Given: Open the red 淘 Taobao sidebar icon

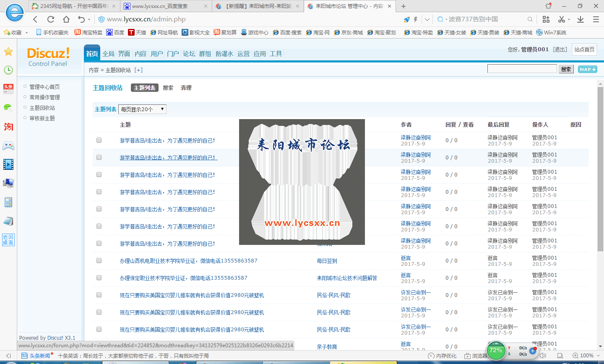Looking at the screenshot, I should [8, 127].
